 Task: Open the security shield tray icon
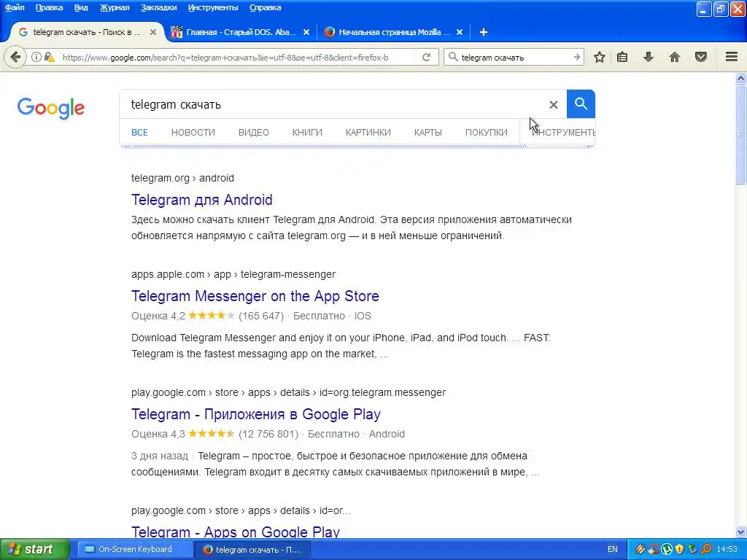tap(679, 550)
